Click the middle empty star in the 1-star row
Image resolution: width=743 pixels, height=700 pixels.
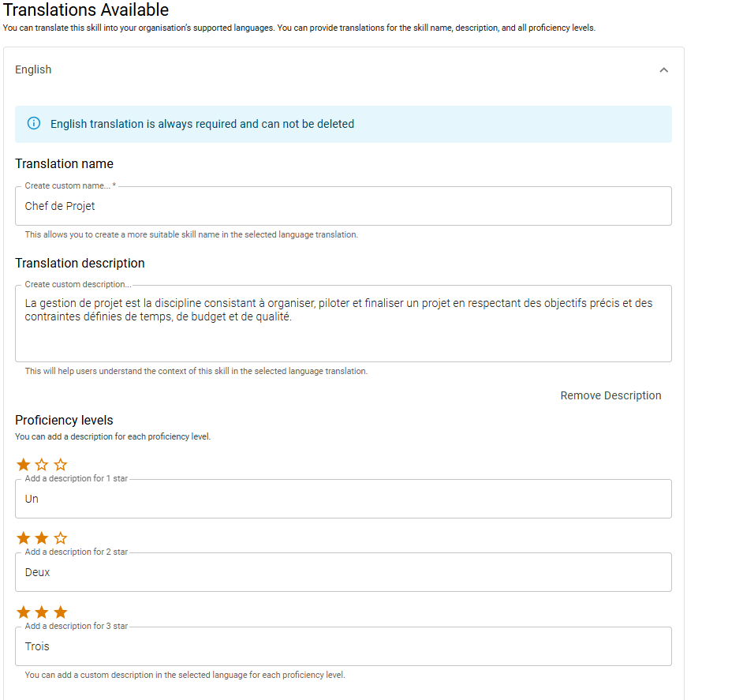point(42,465)
